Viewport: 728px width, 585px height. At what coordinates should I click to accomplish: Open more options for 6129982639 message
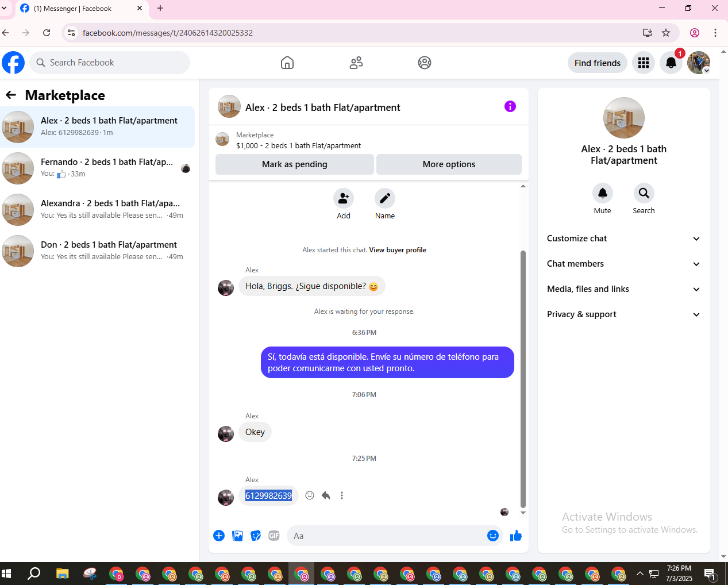pyautogui.click(x=342, y=495)
